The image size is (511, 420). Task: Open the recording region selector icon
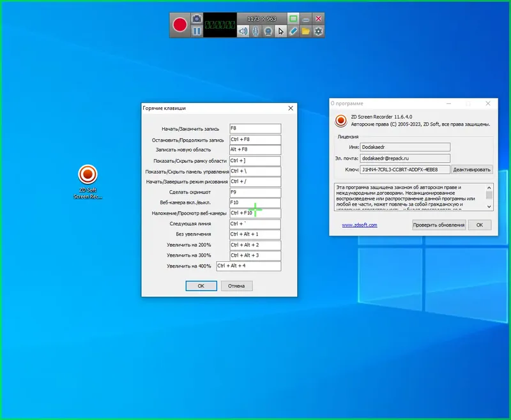click(294, 19)
